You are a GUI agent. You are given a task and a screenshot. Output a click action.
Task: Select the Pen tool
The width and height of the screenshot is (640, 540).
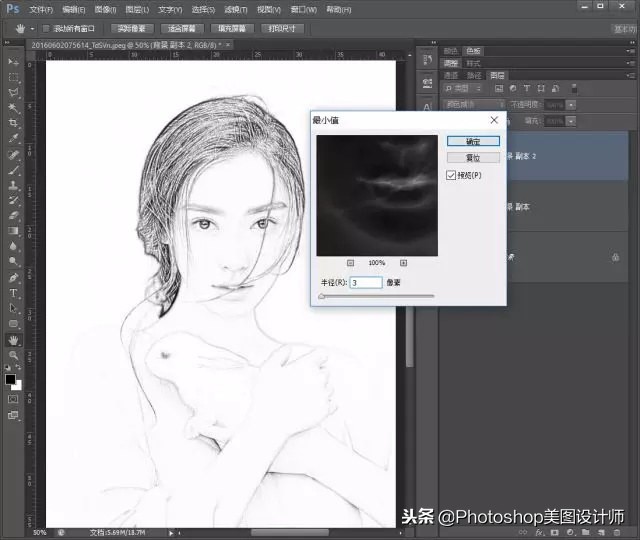[13, 278]
